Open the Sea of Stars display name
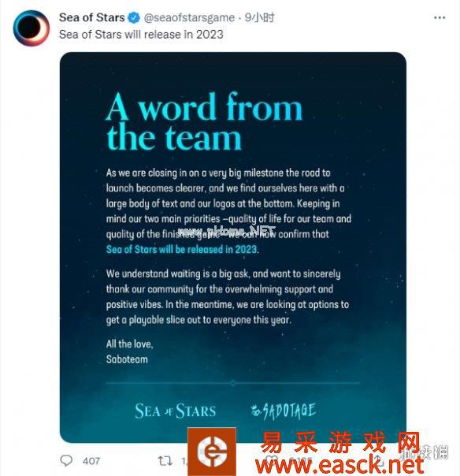The image size is (460, 476). (92, 17)
